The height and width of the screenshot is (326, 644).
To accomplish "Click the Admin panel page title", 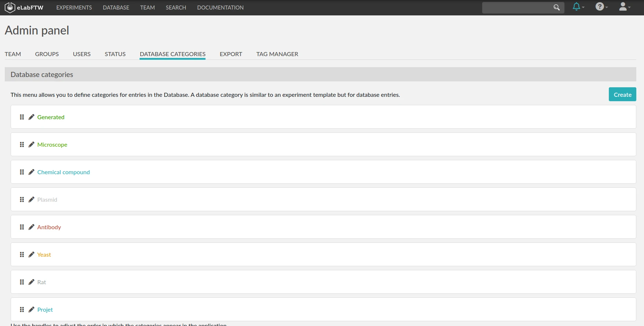I will coord(37,30).
